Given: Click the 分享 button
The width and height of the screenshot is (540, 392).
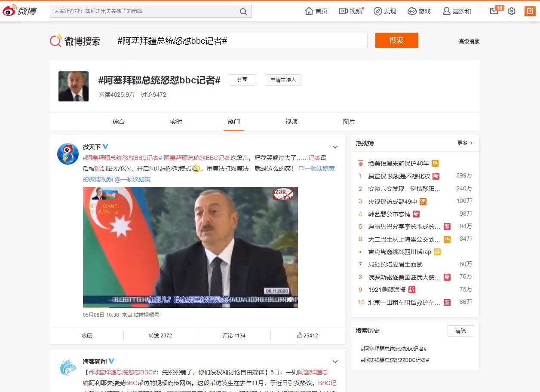Looking at the screenshot, I should tap(242, 80).
